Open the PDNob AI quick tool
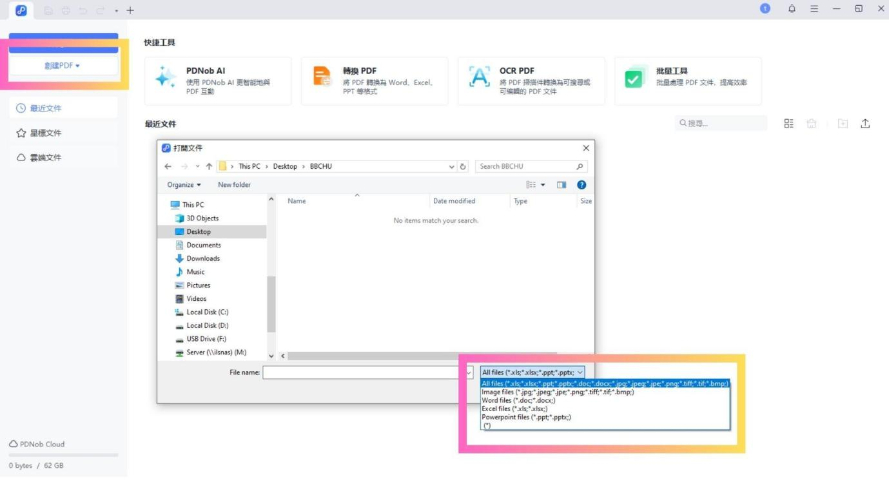The width and height of the screenshot is (889, 500). coord(218,78)
